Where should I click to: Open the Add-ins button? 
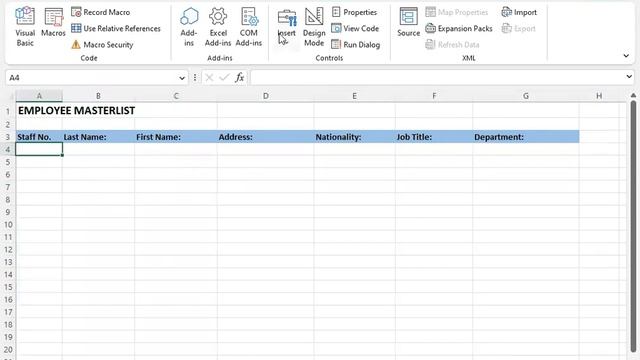pos(189,27)
